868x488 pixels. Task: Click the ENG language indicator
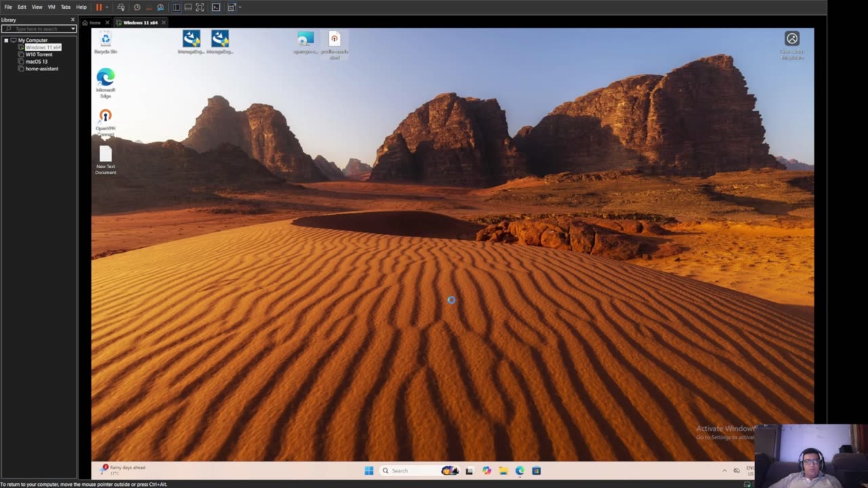(750, 470)
